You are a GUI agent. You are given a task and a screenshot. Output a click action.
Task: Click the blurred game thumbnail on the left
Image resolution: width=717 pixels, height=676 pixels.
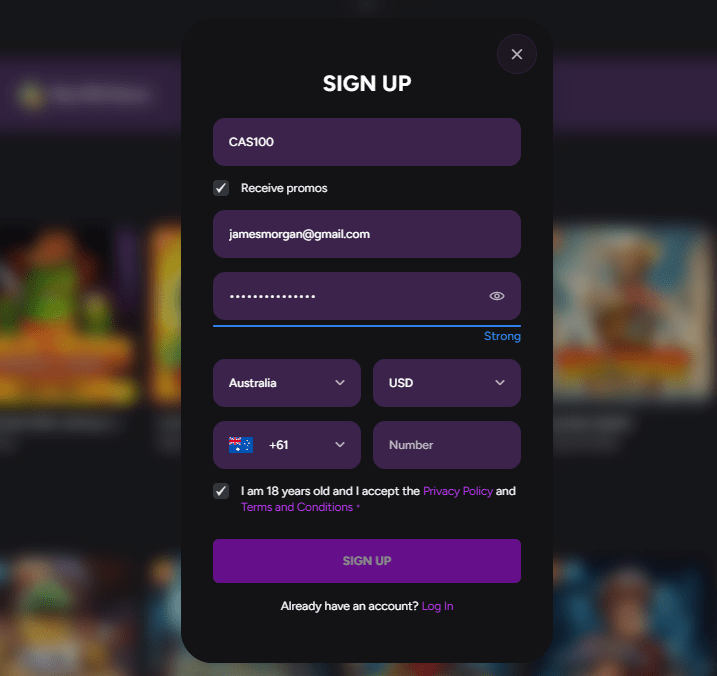tap(69, 316)
